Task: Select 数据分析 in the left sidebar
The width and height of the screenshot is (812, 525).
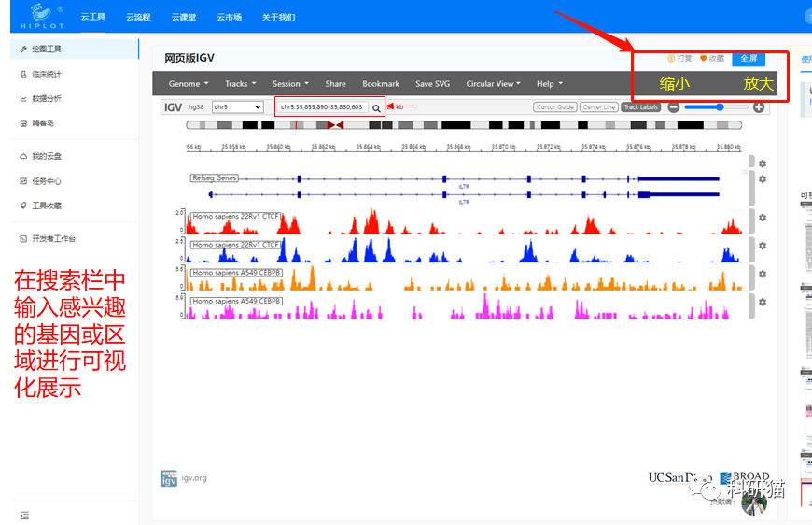Action: [x=47, y=98]
